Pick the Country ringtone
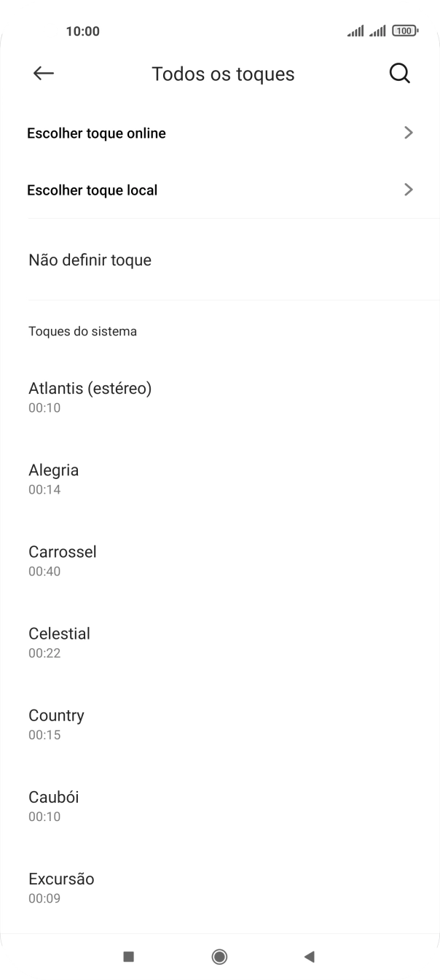Viewport: 440px width, 980px height. [56, 723]
